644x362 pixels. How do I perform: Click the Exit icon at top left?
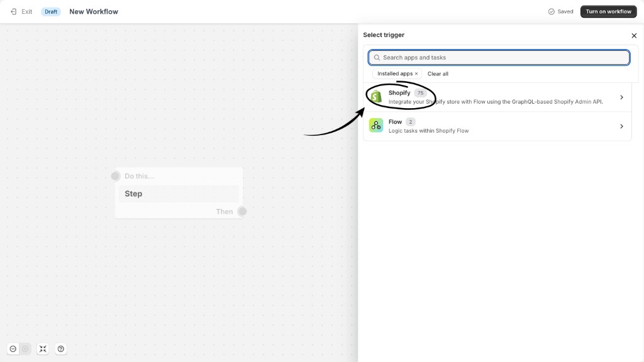pos(14,11)
